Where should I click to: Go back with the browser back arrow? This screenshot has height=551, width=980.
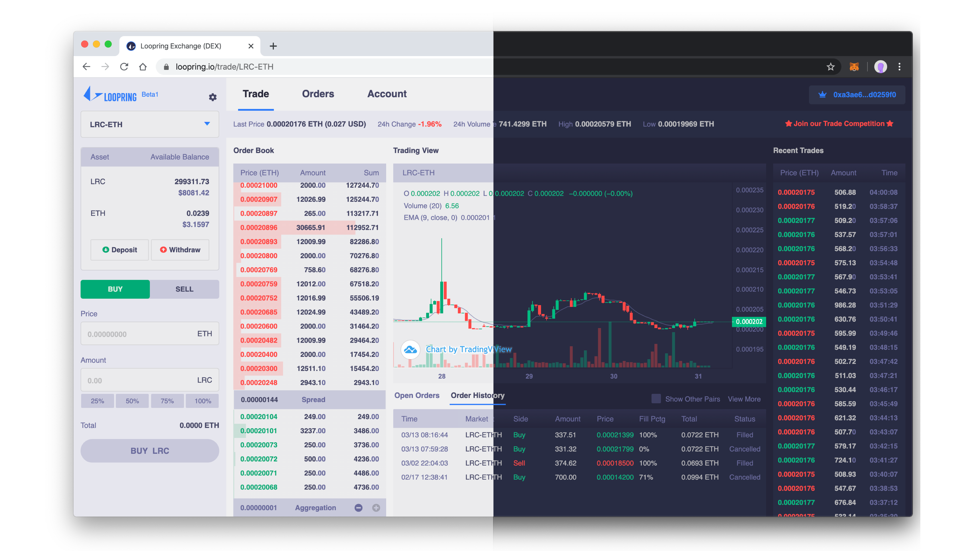pos(86,67)
